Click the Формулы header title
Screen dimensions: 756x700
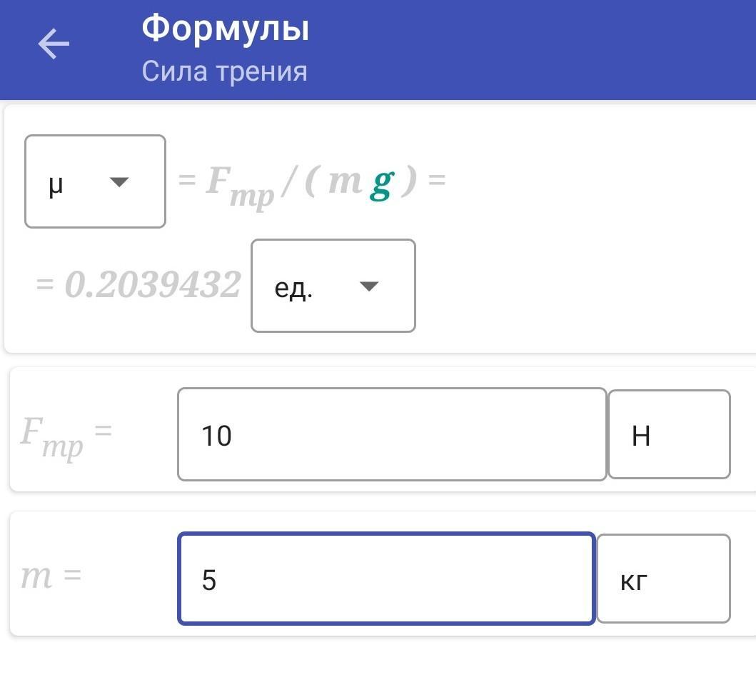[225, 29]
